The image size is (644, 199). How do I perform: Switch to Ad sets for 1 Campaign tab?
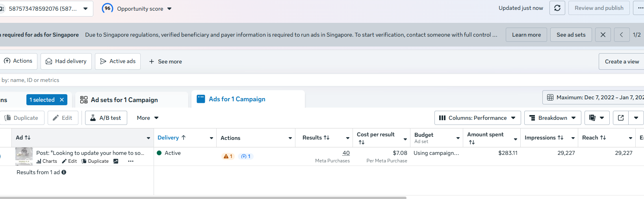[x=124, y=100]
